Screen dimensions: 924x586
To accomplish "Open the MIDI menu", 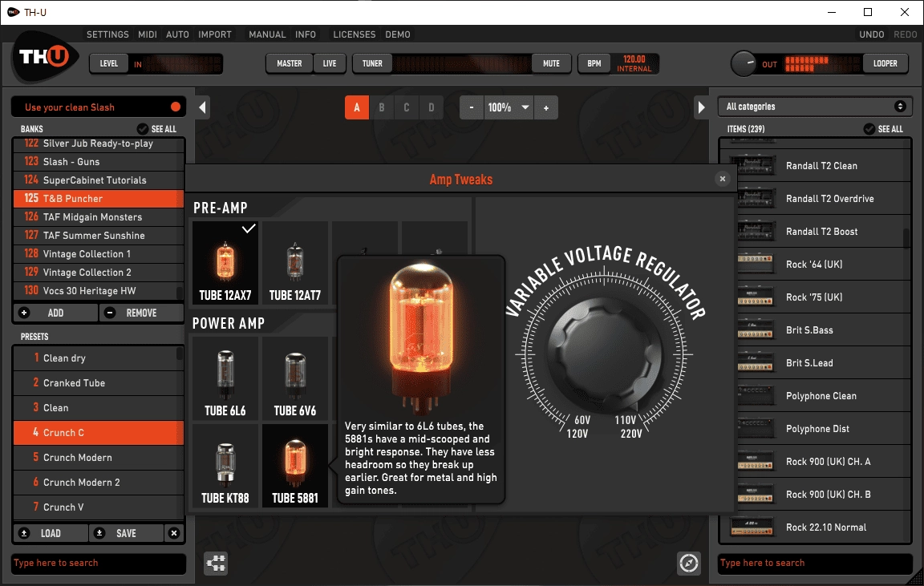I will pyautogui.click(x=148, y=34).
